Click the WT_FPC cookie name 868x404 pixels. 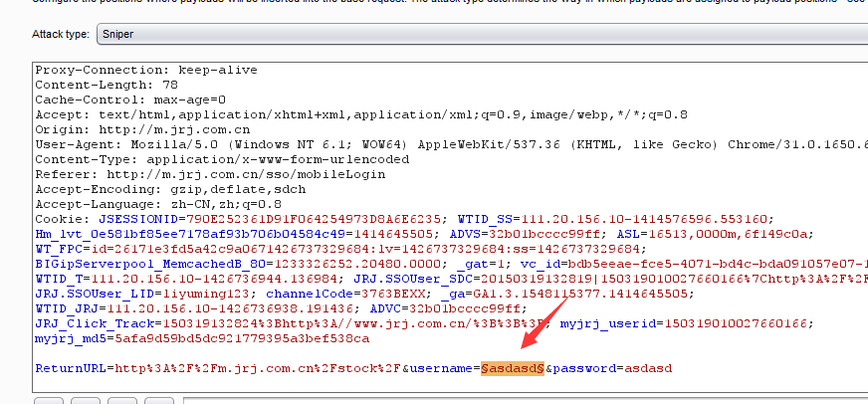[59, 249]
